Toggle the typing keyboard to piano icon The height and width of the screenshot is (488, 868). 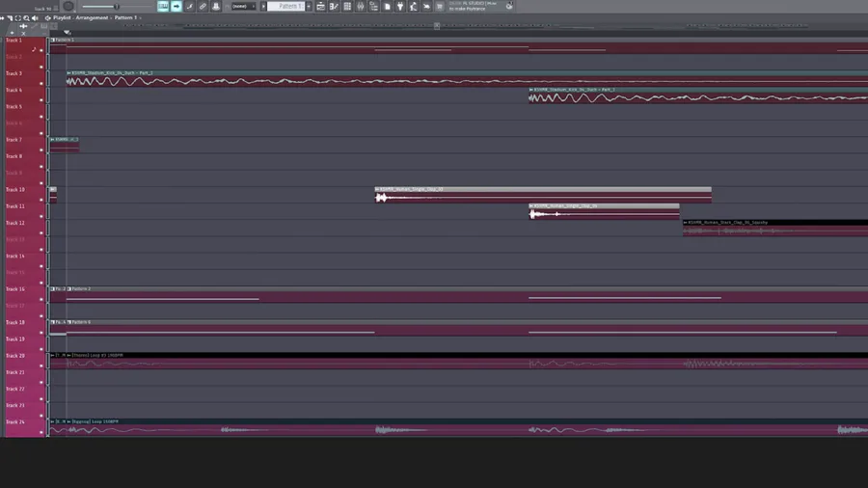pyautogui.click(x=163, y=6)
